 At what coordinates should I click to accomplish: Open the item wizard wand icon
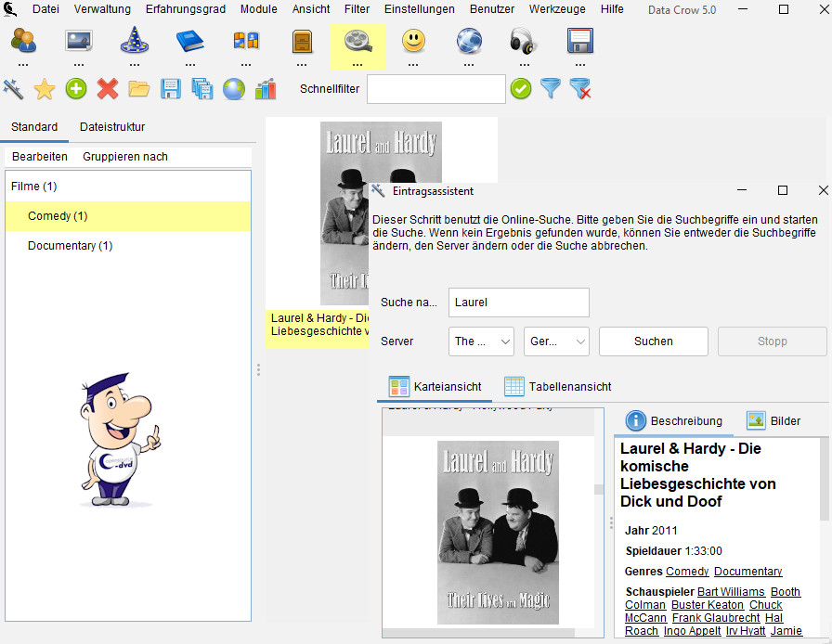13,89
